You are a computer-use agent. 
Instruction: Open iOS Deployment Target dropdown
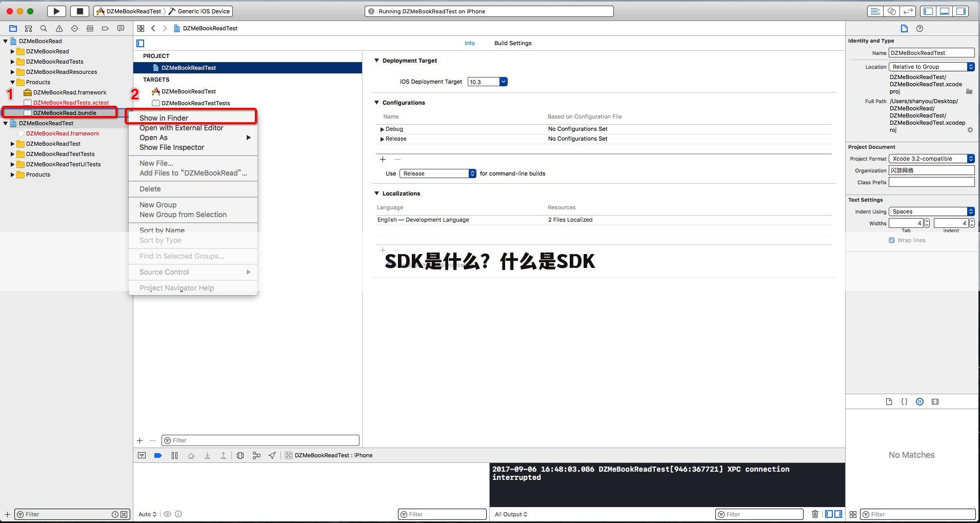[x=503, y=82]
